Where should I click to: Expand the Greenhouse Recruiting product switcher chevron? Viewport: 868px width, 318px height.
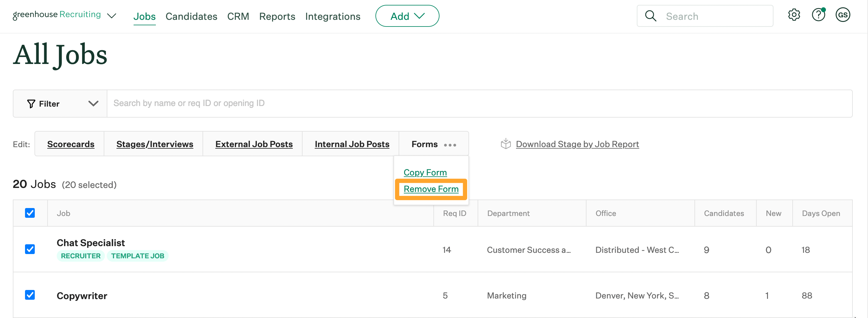pyautogui.click(x=112, y=16)
